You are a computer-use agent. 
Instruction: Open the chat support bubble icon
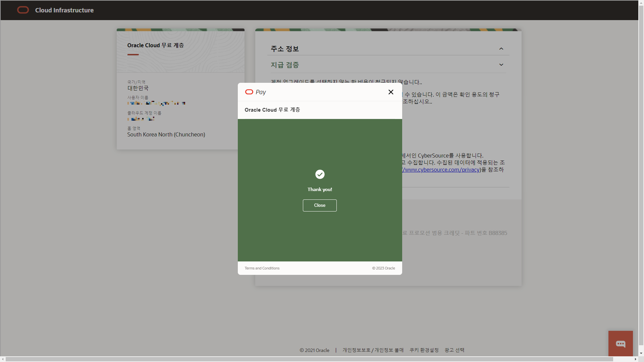click(x=621, y=344)
